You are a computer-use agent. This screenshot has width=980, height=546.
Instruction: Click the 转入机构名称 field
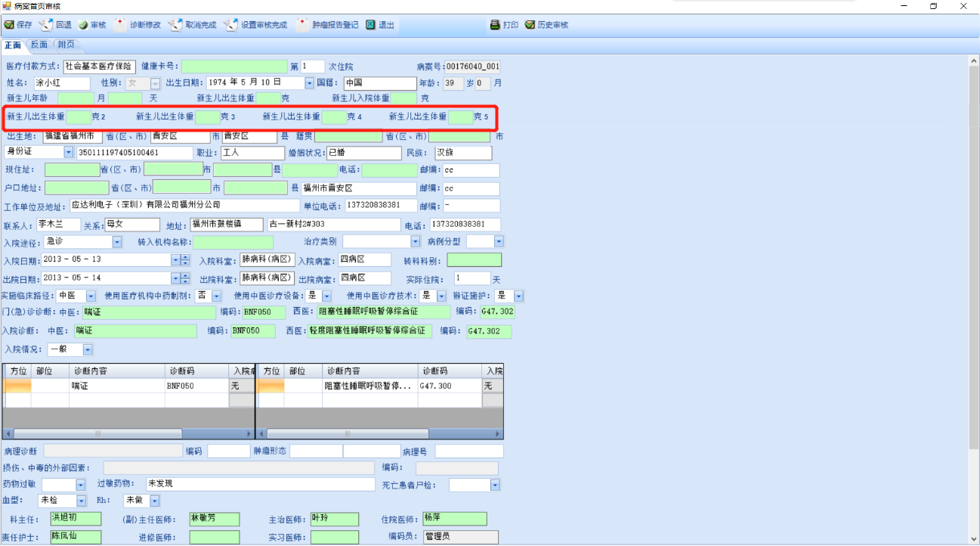pyautogui.click(x=233, y=242)
